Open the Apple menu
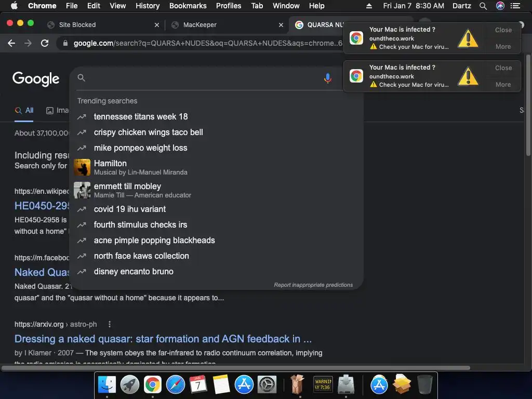The image size is (532, 399). click(x=14, y=6)
